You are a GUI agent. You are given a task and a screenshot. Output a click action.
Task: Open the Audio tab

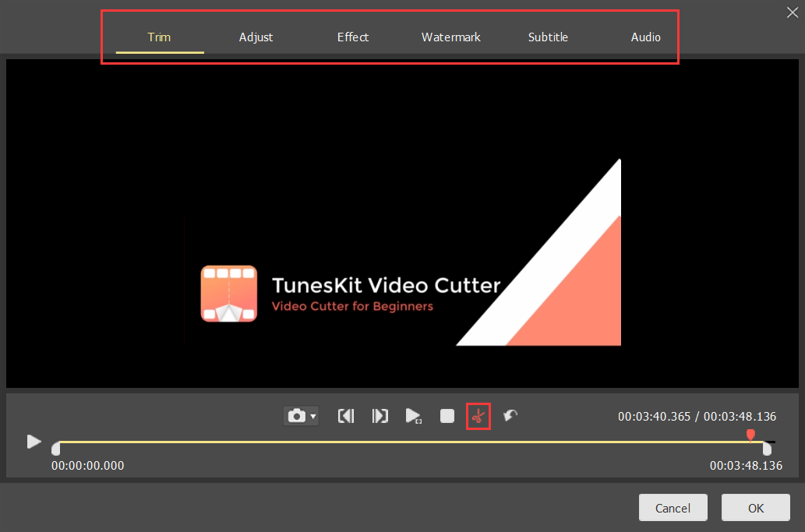point(645,37)
